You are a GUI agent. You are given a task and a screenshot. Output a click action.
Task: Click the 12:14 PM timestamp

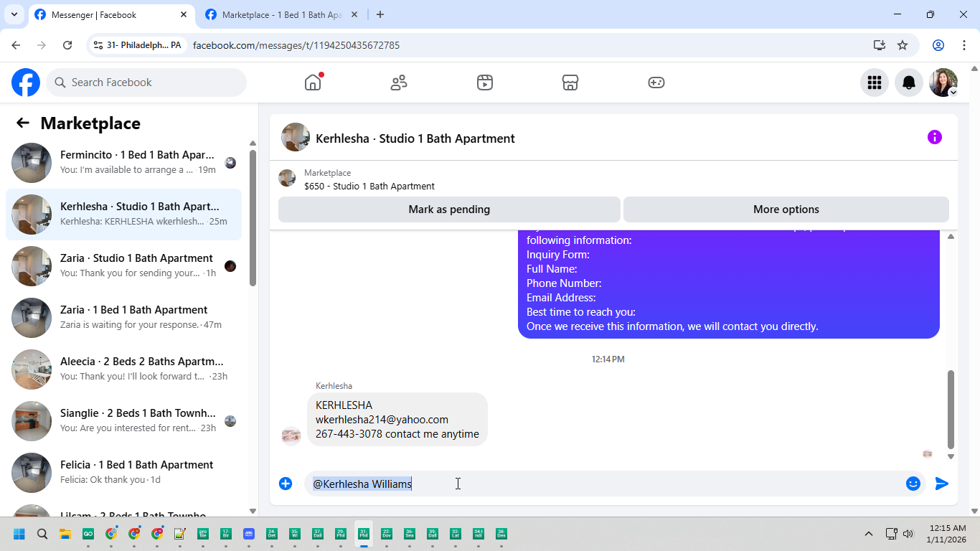[608, 359]
